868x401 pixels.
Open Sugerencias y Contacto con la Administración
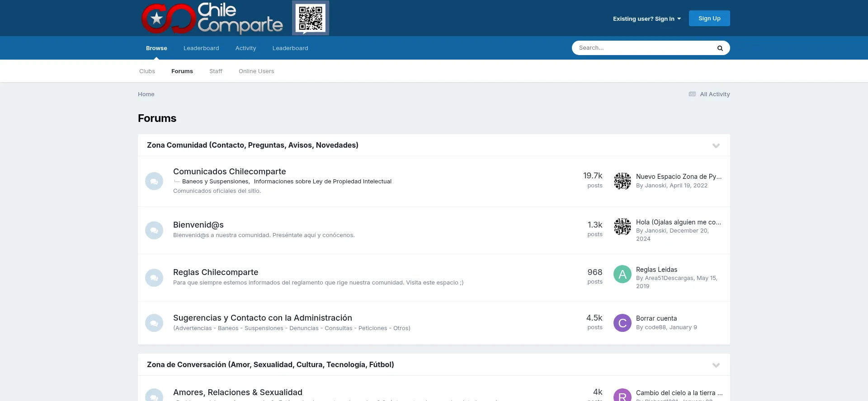click(263, 318)
